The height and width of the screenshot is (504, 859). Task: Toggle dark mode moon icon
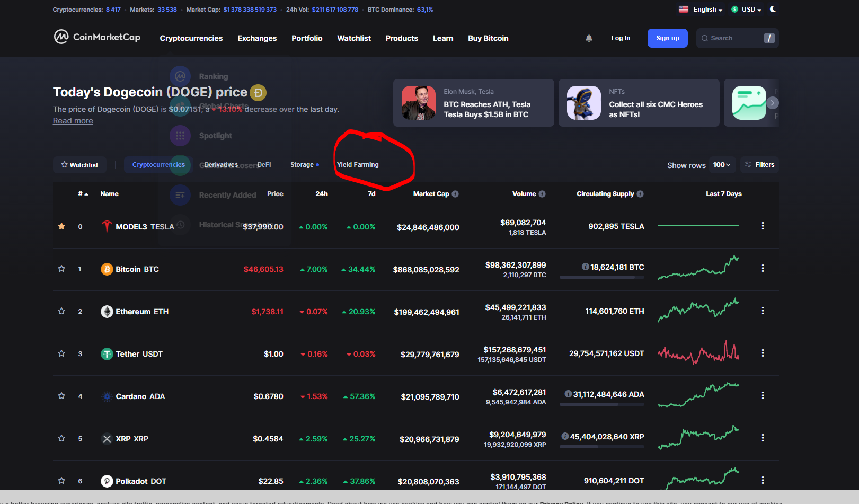[773, 9]
